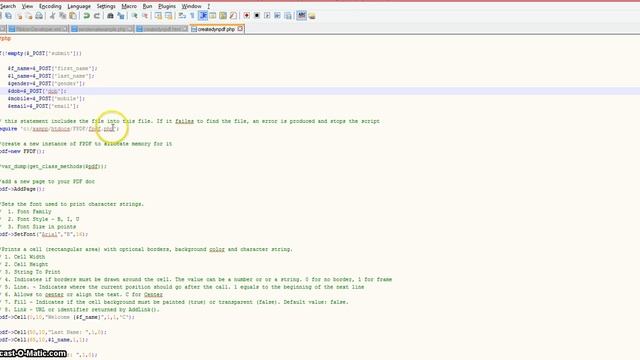Open User Defined Language dialog icon

click(x=213, y=16)
